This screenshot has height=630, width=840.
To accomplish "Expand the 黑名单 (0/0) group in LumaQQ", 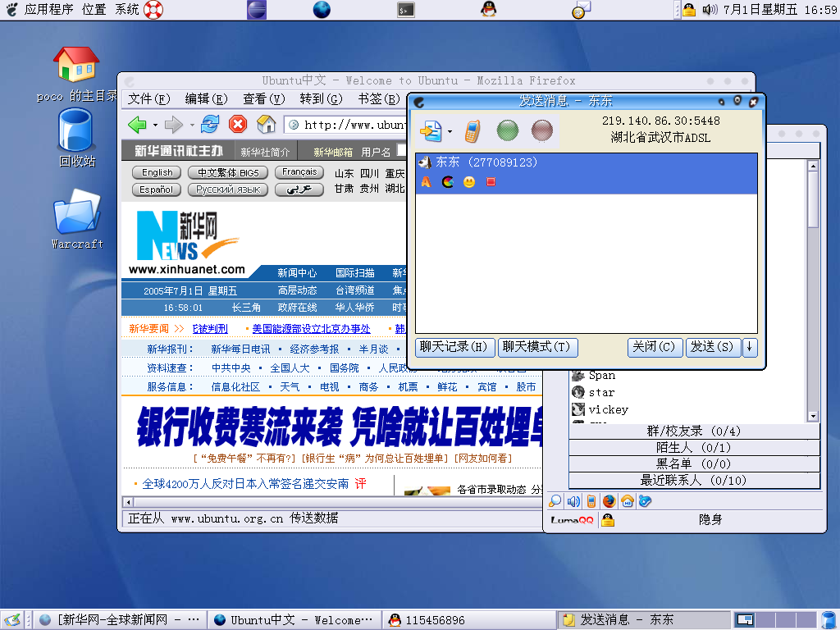I will (694, 464).
